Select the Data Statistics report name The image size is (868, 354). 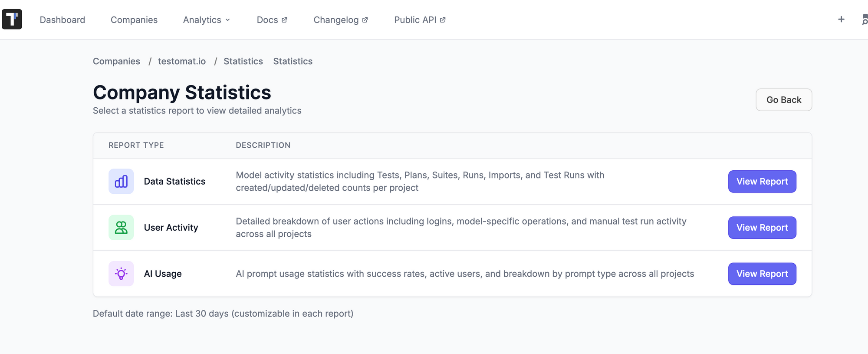(x=174, y=182)
